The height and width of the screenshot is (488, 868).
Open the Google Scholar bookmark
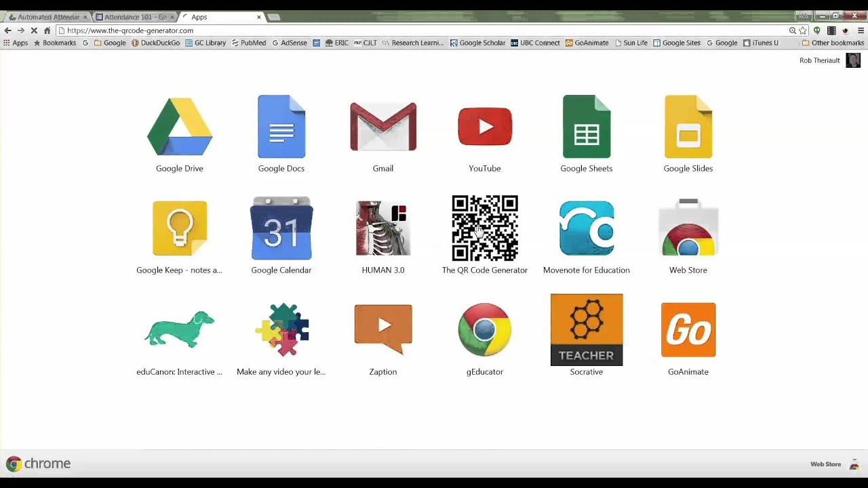point(477,43)
